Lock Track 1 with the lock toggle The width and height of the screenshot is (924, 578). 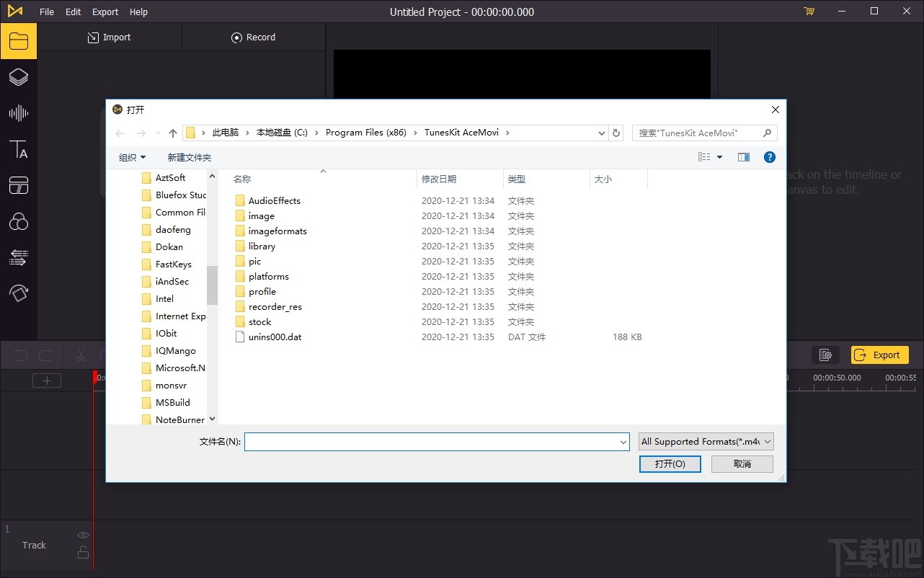[x=83, y=551]
